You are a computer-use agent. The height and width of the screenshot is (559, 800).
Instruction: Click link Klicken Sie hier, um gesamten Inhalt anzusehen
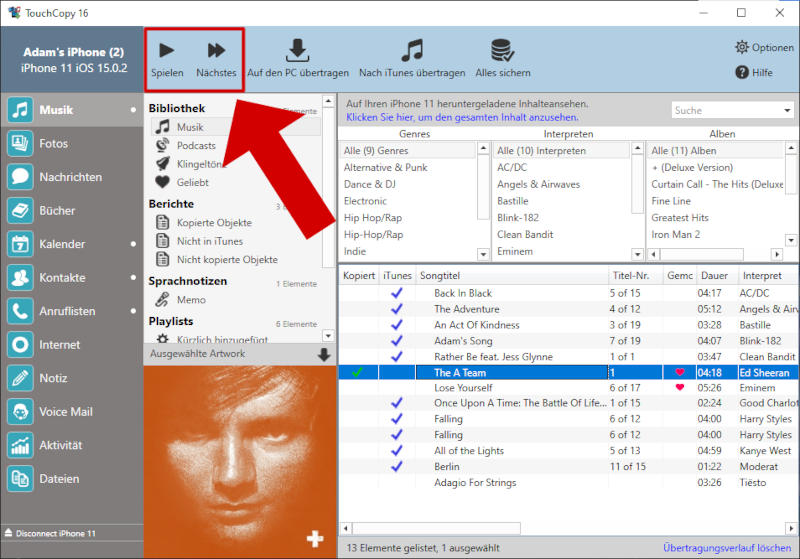click(x=462, y=117)
